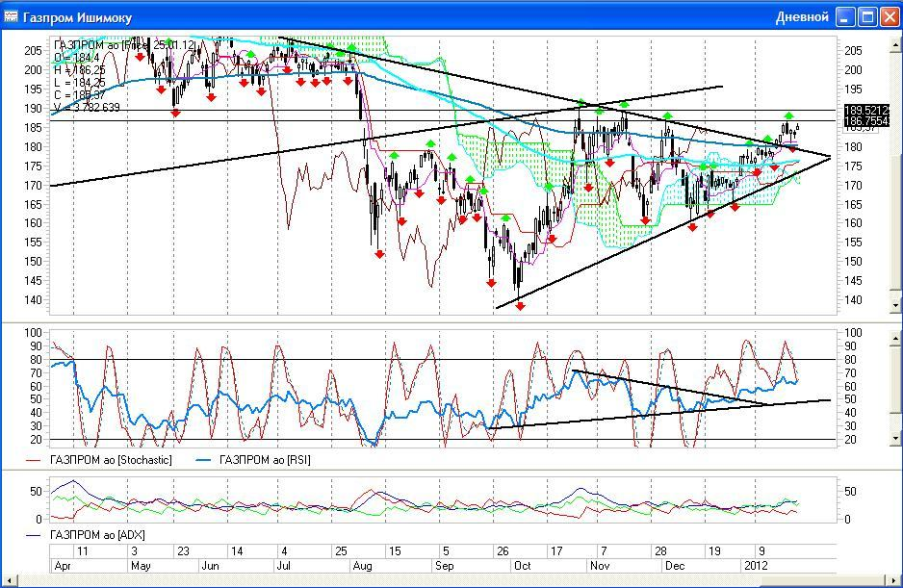Click the Stochastic/RSI panel scrollbar down arrow

pyautogui.click(x=895, y=438)
